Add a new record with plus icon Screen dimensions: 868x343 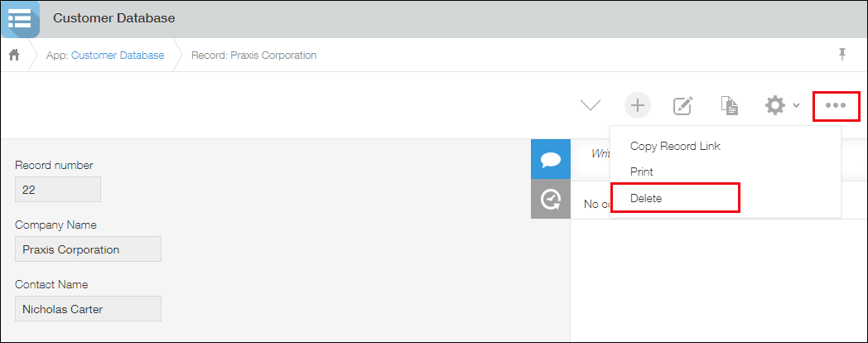coord(637,105)
